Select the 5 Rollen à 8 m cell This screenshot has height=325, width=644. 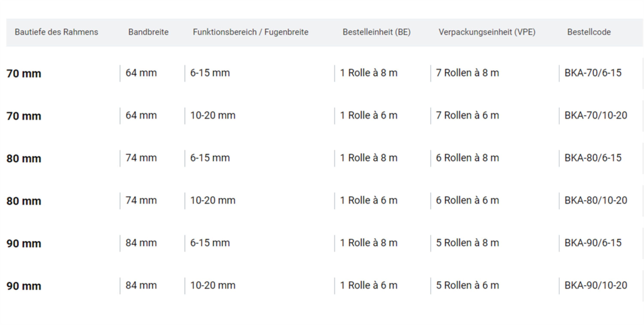pos(468,243)
